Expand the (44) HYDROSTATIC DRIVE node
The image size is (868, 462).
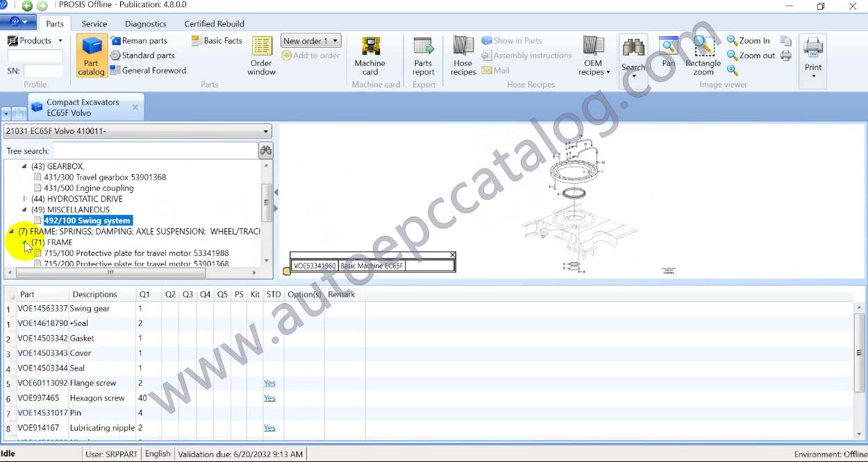pos(26,199)
